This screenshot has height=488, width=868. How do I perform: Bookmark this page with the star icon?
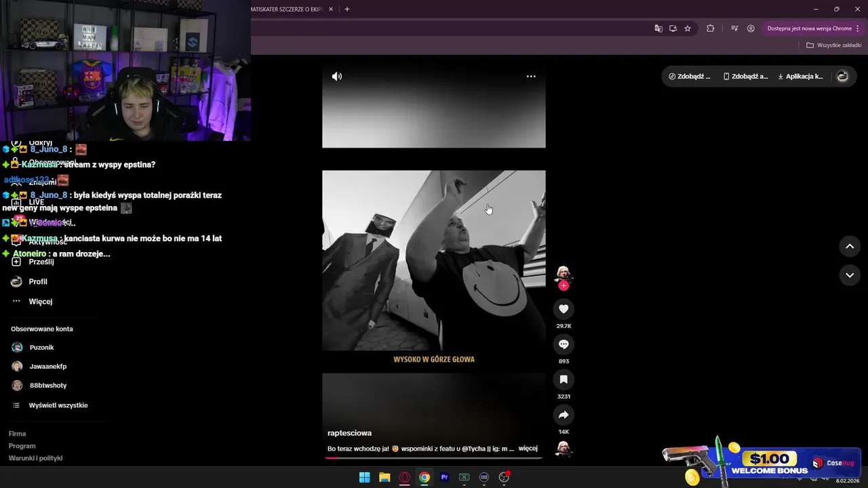[x=688, y=28]
